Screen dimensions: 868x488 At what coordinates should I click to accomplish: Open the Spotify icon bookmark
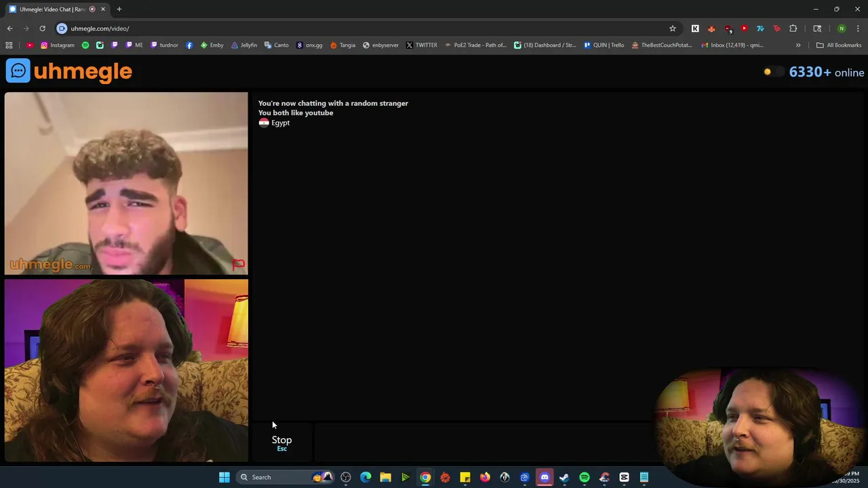(x=85, y=45)
